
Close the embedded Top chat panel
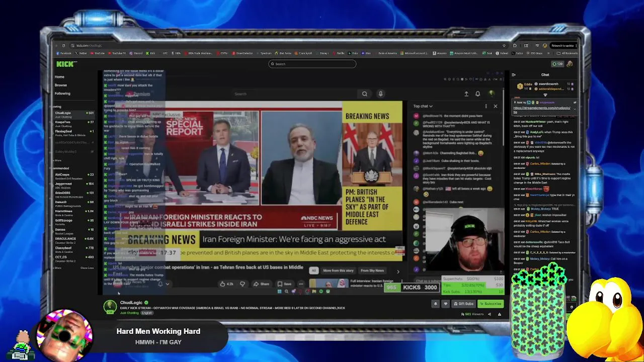[x=496, y=106]
